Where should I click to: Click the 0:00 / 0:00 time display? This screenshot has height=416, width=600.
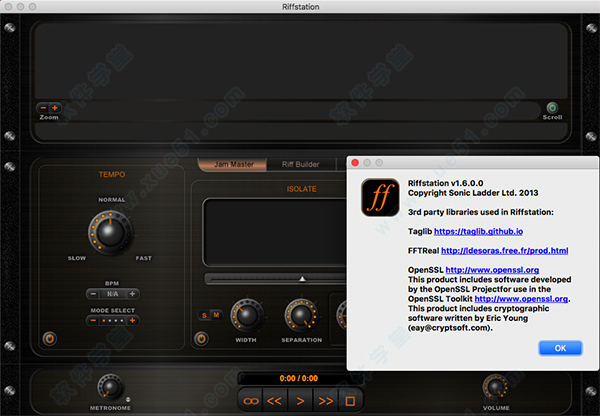click(x=298, y=378)
